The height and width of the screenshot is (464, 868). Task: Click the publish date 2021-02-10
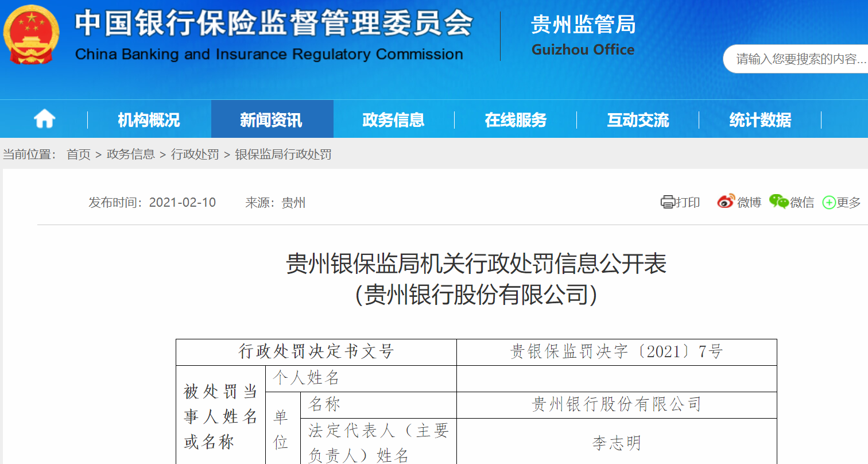pos(183,202)
